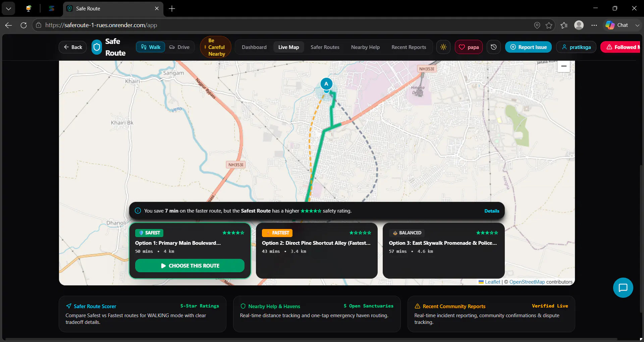The image size is (644, 342).
Task: Click the star rating on Option 2 card
Action: click(360, 233)
